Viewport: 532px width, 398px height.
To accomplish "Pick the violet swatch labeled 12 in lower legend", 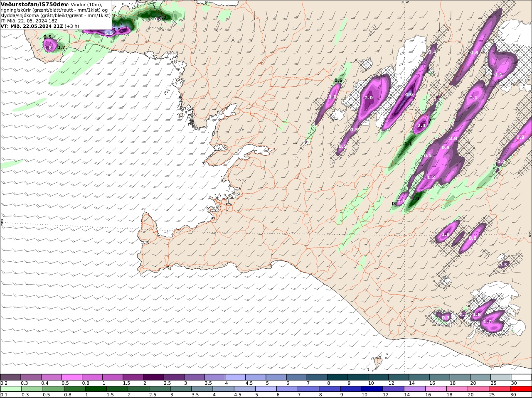I will point(394,389).
